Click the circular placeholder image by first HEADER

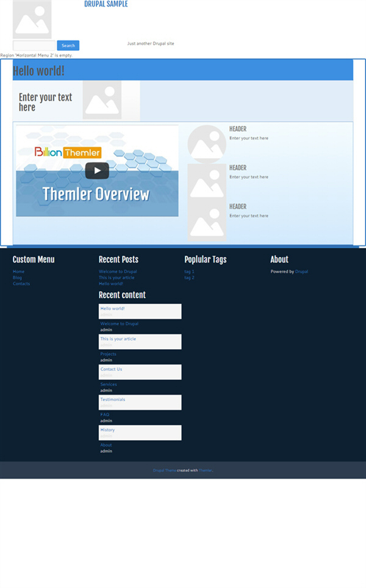(x=207, y=144)
